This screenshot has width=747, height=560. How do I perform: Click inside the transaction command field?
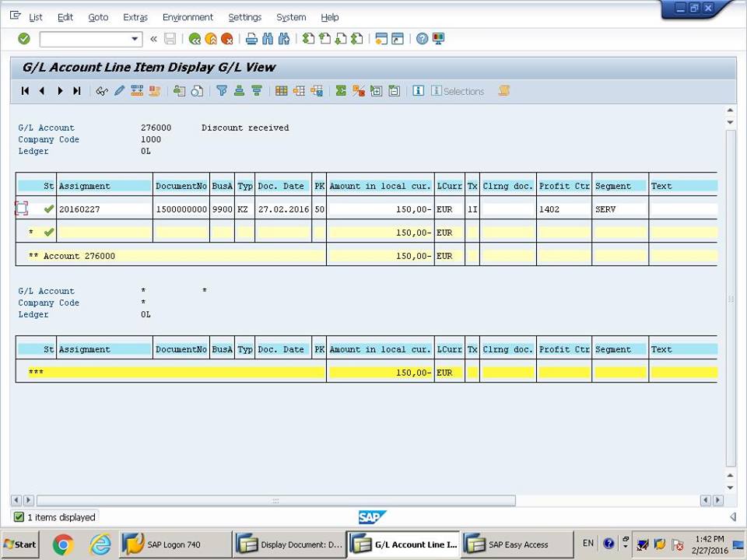85,39
